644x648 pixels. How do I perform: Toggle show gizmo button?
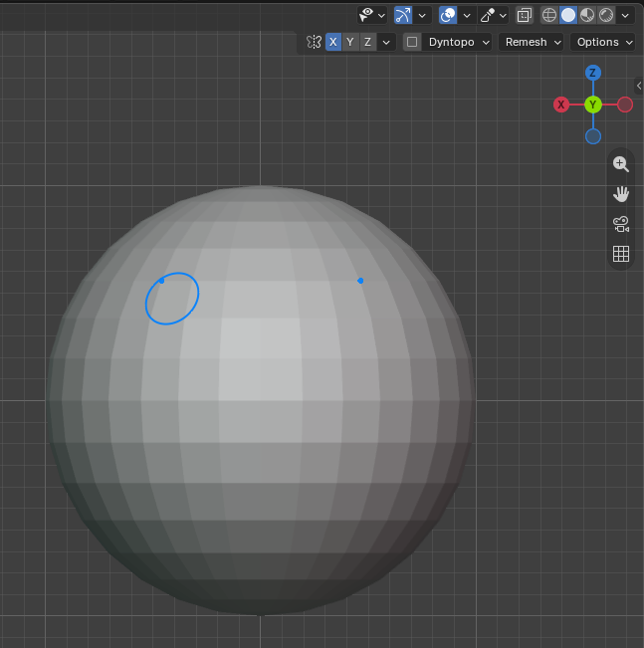(x=403, y=15)
